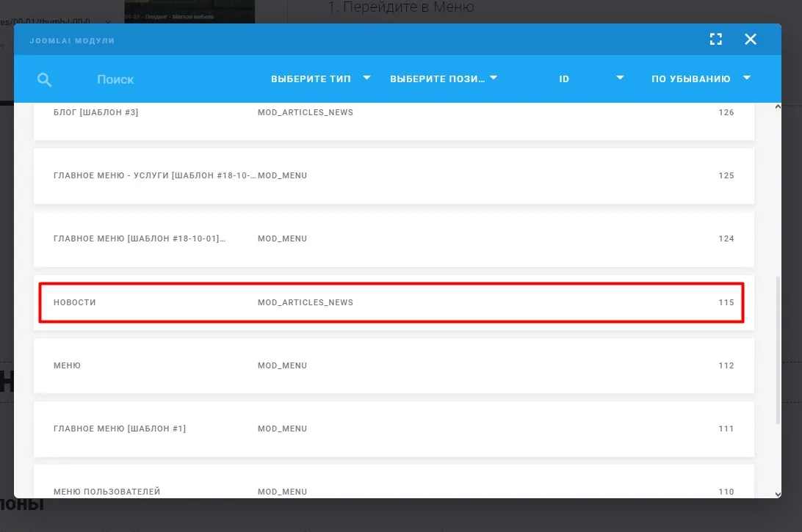Select the Меню пользователей module row
This screenshot has width=802, height=532.
394,481
